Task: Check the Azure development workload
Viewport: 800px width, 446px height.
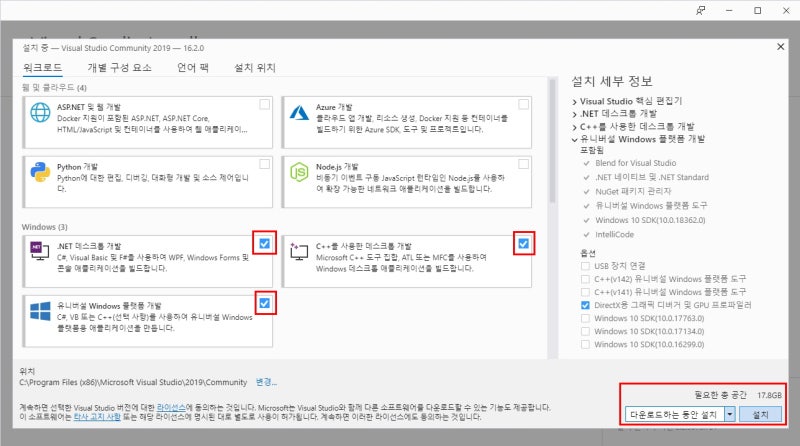Action: click(523, 104)
